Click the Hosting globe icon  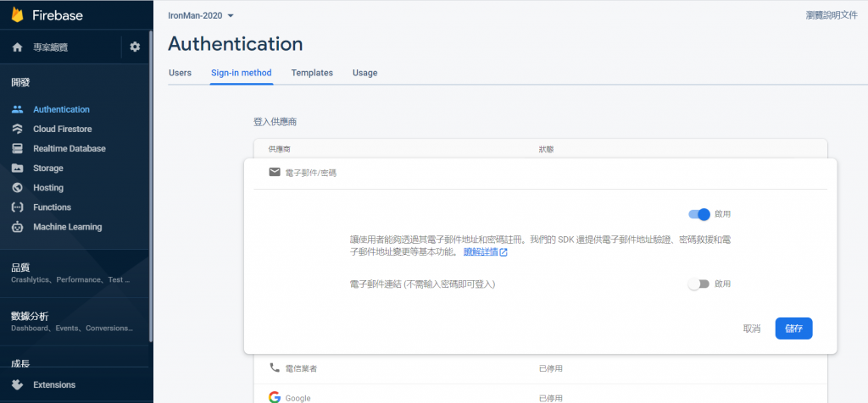click(x=17, y=188)
